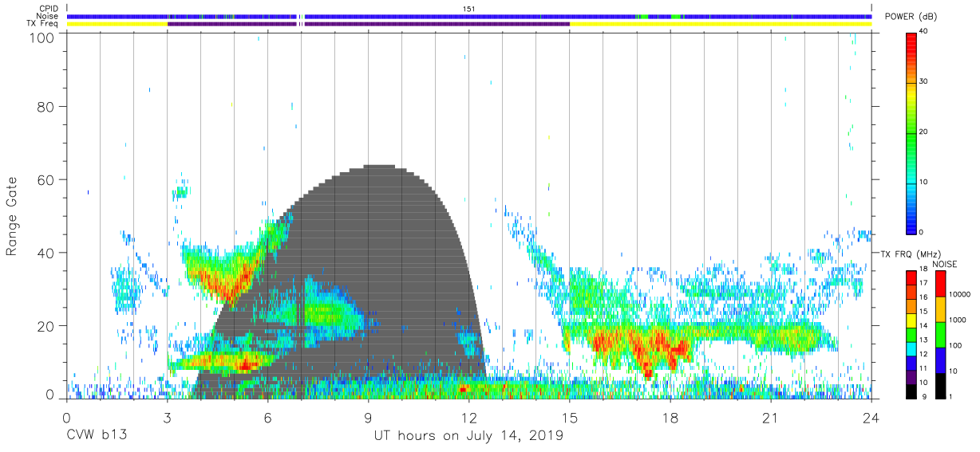Pick the red swatch in the NOISE legend

941,284
